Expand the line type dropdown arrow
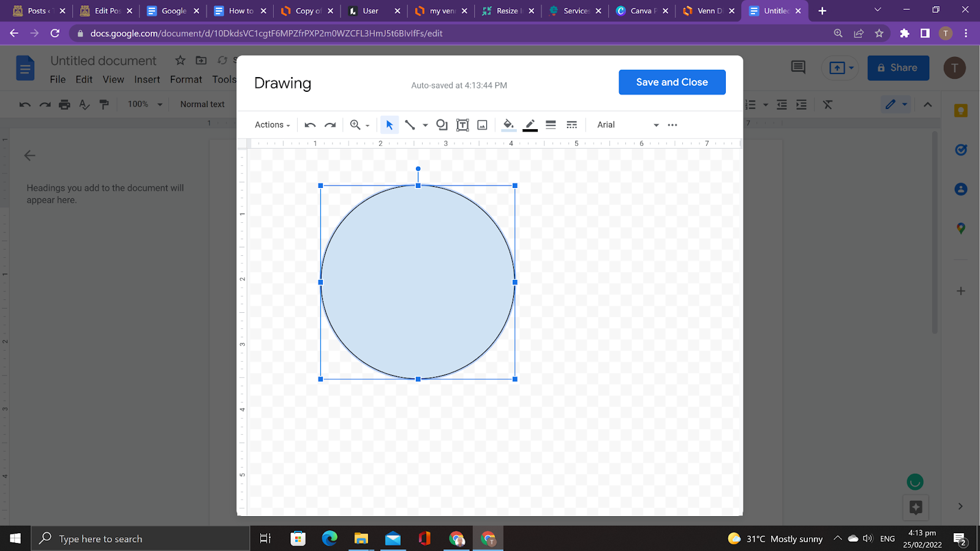 coord(425,125)
